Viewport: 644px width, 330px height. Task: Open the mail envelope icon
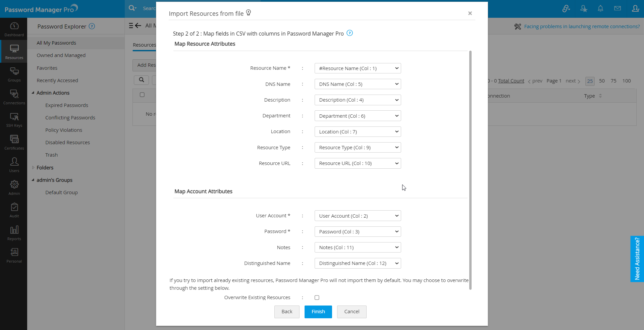pos(618,9)
